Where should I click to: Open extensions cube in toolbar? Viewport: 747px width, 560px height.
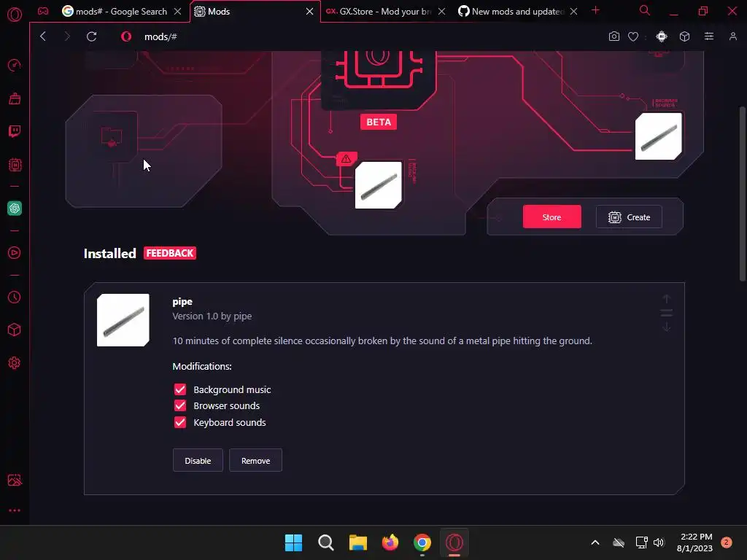point(684,36)
